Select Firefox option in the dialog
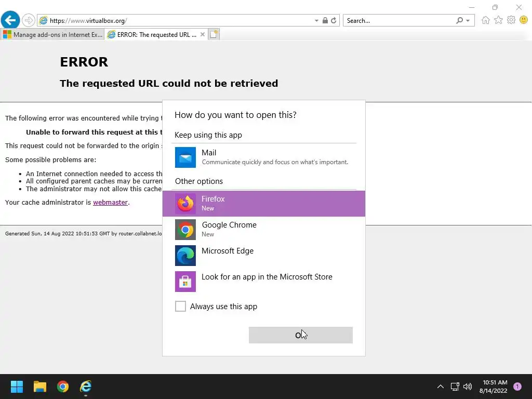Viewport: 532px width, 399px height. (264, 204)
